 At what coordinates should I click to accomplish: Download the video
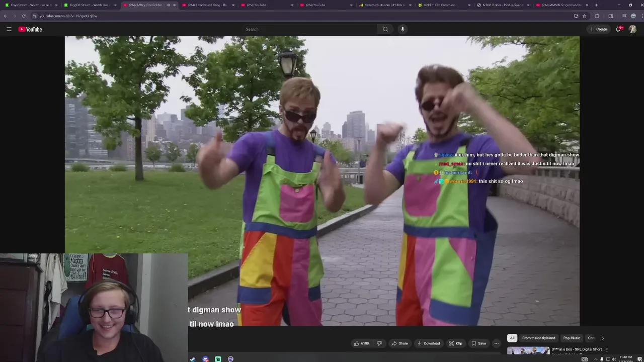429,343
